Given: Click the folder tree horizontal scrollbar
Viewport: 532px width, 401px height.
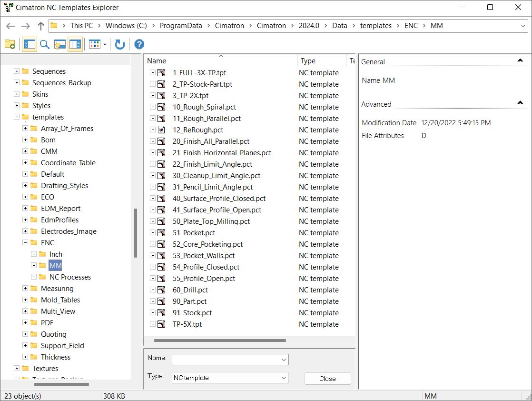Looking at the screenshot, I should pyautogui.click(x=61, y=384).
